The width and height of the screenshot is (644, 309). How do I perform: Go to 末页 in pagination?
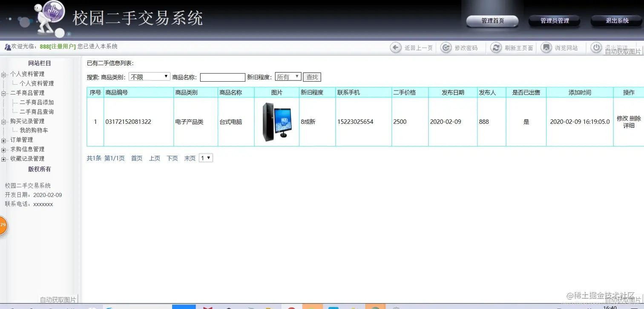click(x=190, y=158)
